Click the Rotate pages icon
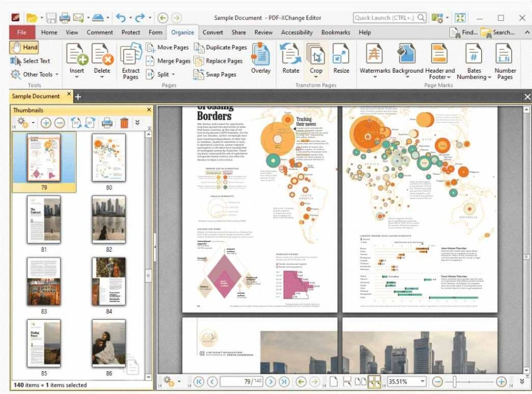The width and height of the screenshot is (532, 394). click(290, 53)
